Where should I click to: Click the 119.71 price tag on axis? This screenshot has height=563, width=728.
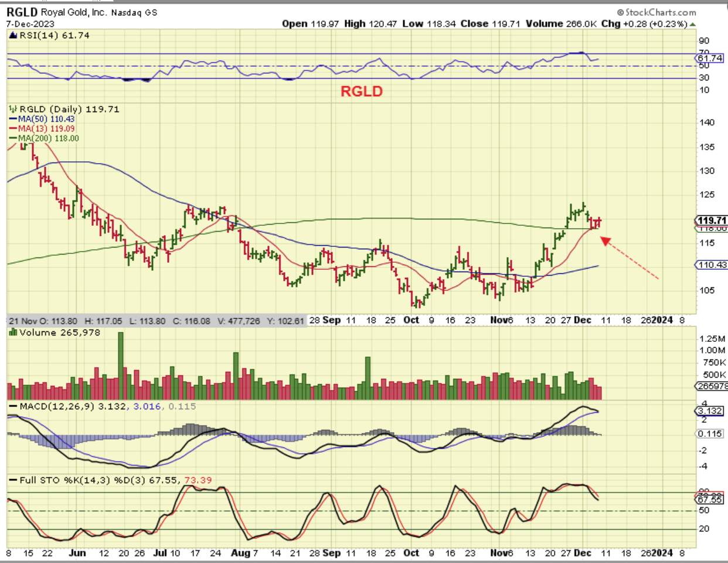click(712, 221)
